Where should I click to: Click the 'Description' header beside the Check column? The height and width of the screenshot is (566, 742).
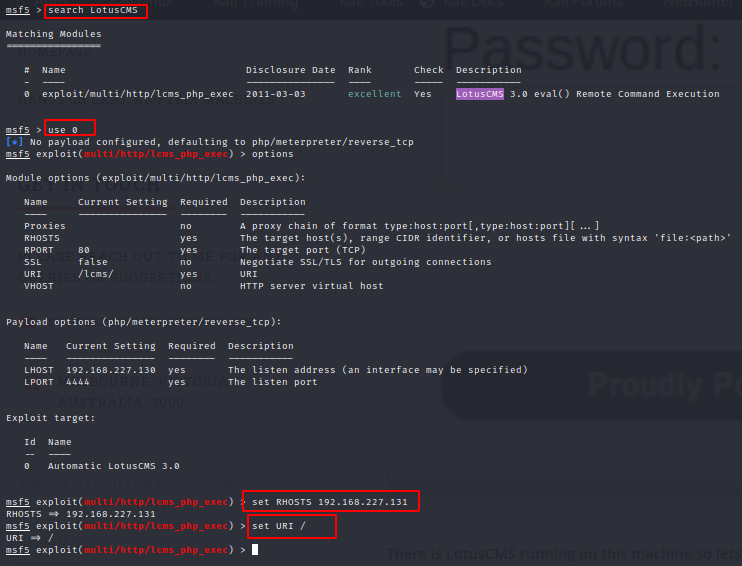(488, 70)
